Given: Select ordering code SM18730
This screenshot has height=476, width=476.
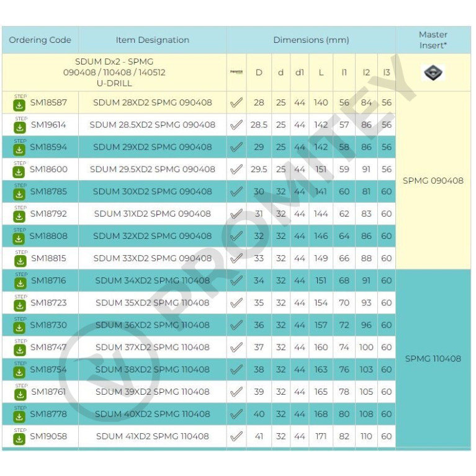Looking at the screenshot, I should point(48,325).
